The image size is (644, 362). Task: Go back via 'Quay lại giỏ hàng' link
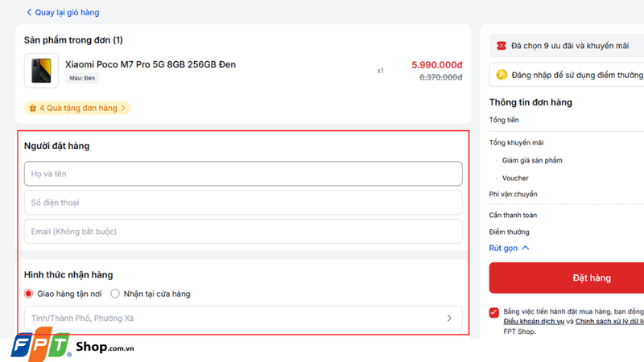(x=63, y=12)
